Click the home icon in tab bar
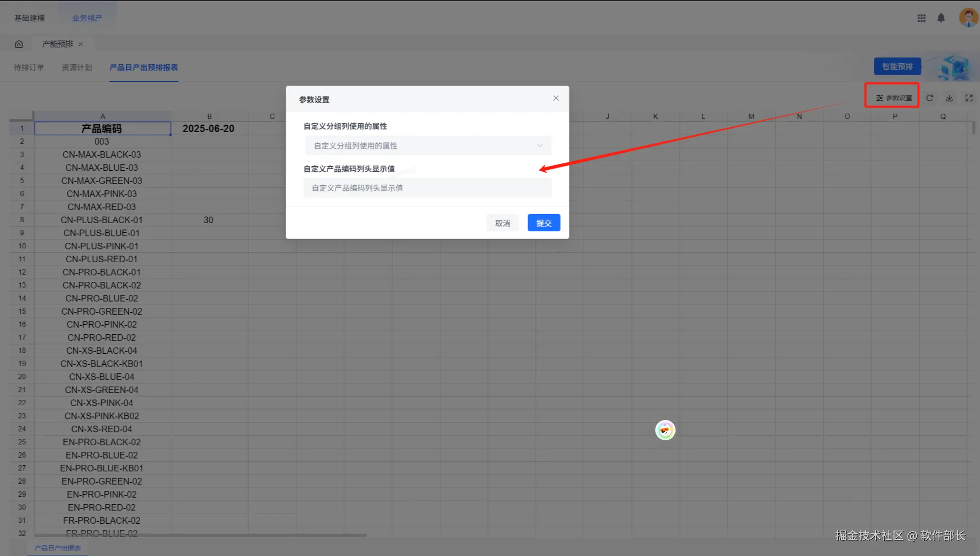The width and height of the screenshot is (980, 556). (x=19, y=44)
